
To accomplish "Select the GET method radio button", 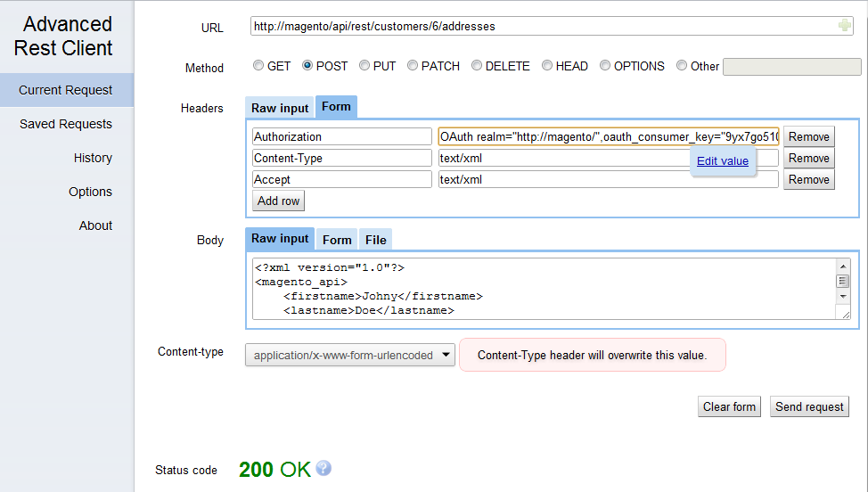I will tap(258, 66).
